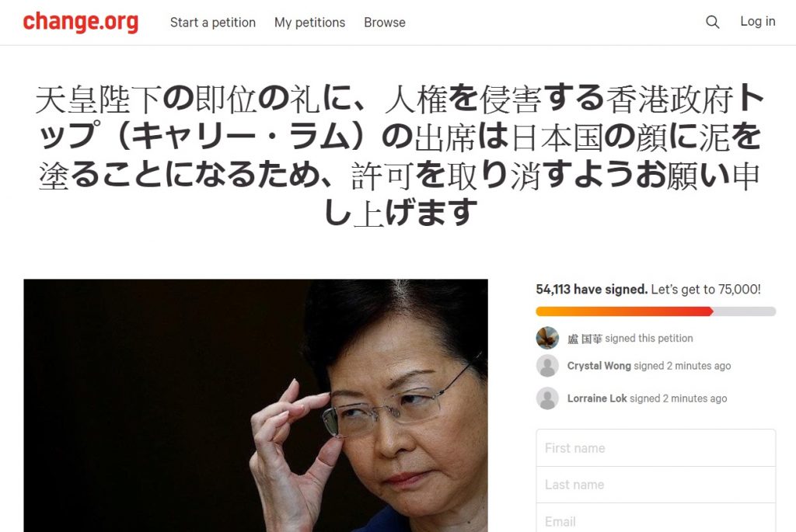Click the petition photo of the woman with glasses
The height and width of the screenshot is (532, 796).
pyautogui.click(x=256, y=405)
